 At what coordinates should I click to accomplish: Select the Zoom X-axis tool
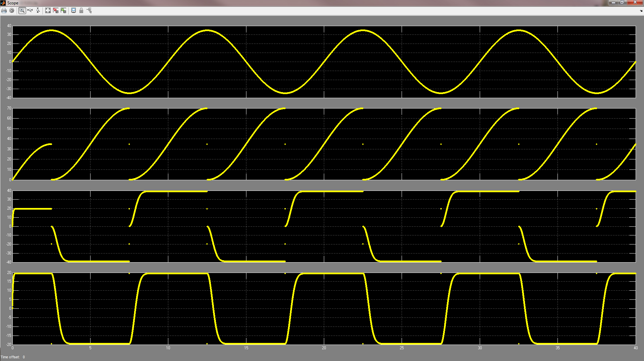30,11
